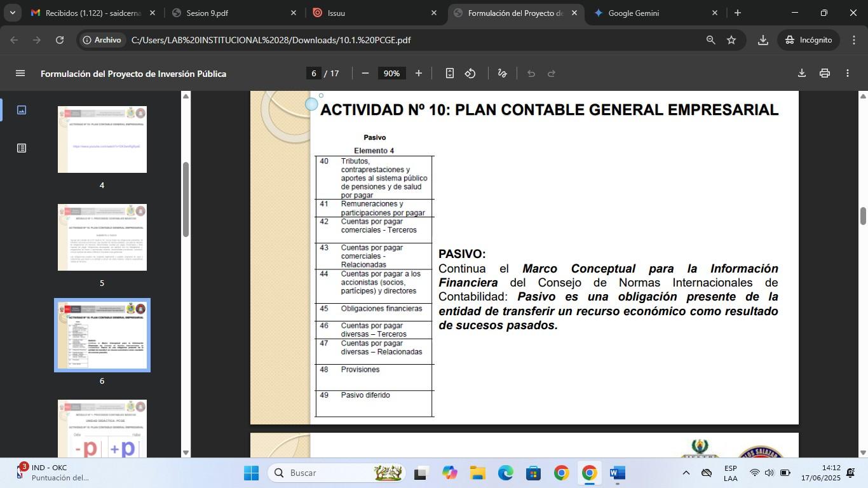Screen dimensions: 868x488
Task: Click the main document vertical scrollbar thumb
Action: pyautogui.click(x=863, y=216)
